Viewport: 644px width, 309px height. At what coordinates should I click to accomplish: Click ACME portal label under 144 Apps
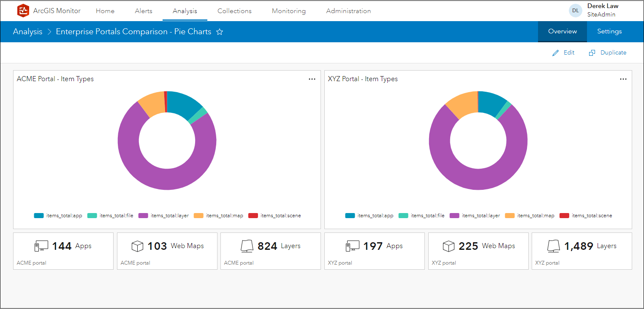(x=32, y=263)
